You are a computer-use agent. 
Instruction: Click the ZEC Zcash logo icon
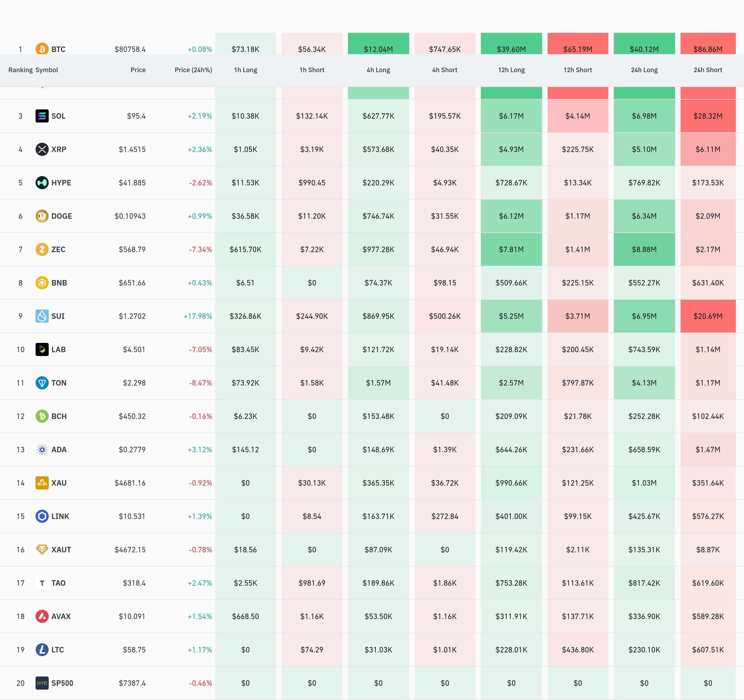click(x=42, y=249)
